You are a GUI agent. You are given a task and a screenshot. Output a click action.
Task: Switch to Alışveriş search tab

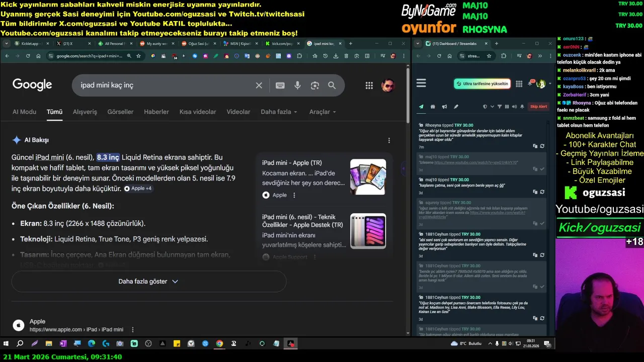pos(85,112)
